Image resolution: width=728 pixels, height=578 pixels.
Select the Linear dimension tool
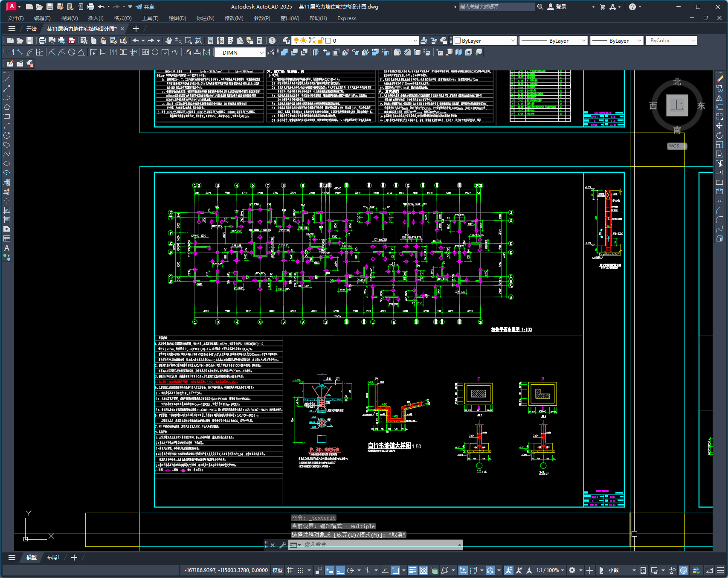coord(10,52)
